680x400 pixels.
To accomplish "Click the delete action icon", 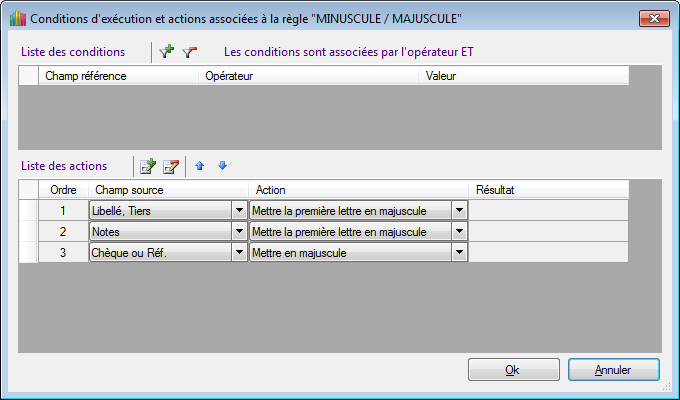I will click(171, 166).
